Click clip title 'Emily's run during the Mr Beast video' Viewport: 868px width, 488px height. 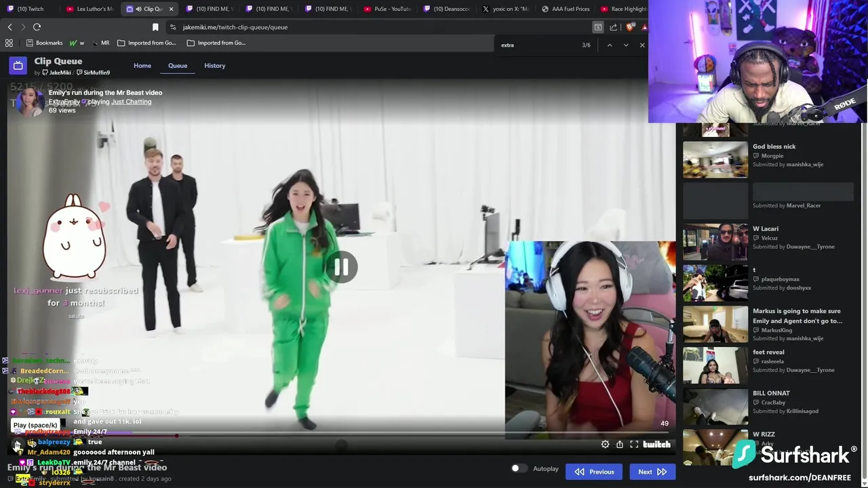click(x=105, y=92)
